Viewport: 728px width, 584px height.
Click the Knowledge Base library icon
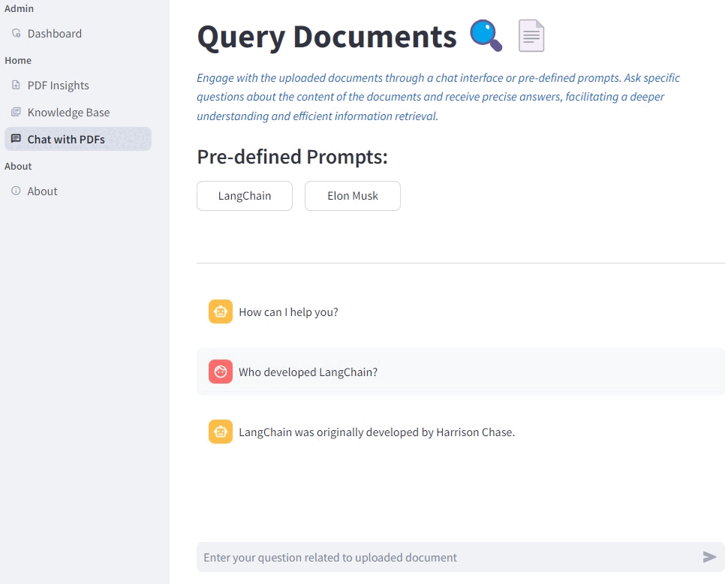pyautogui.click(x=17, y=113)
